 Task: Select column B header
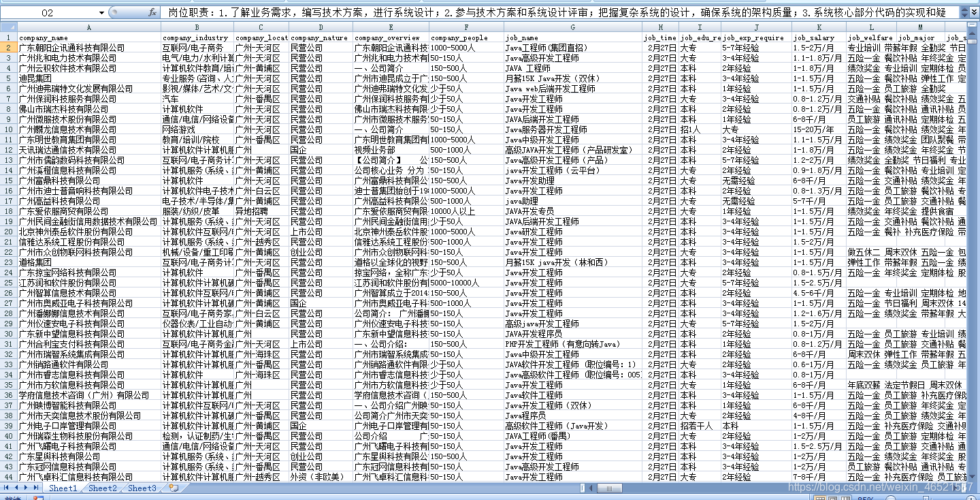tap(197, 27)
